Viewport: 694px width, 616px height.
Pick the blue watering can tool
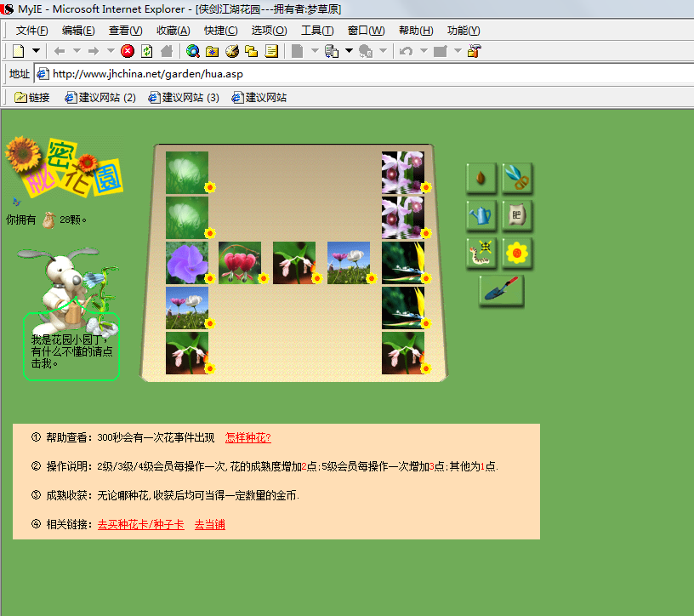point(481,215)
